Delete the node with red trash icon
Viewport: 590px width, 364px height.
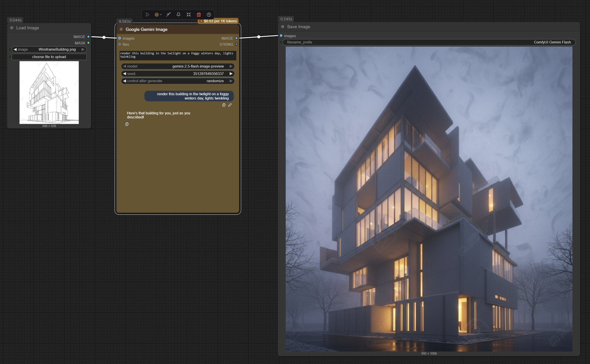pyautogui.click(x=199, y=14)
